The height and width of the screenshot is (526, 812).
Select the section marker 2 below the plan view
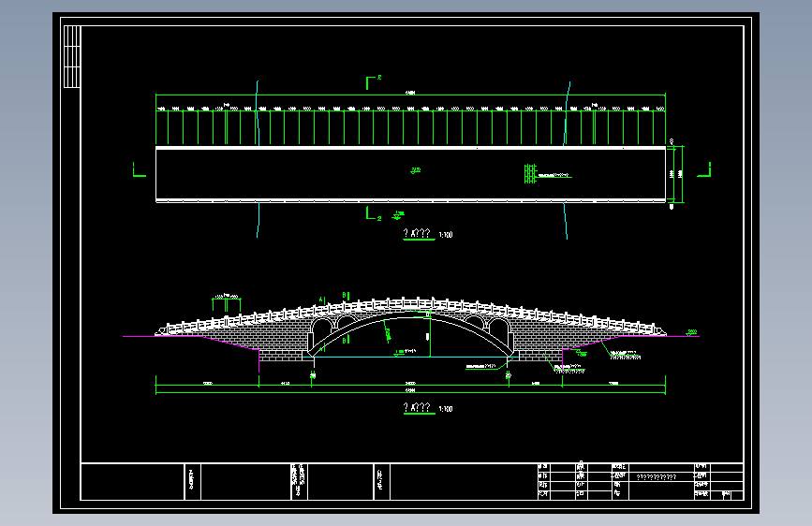[x=374, y=213]
